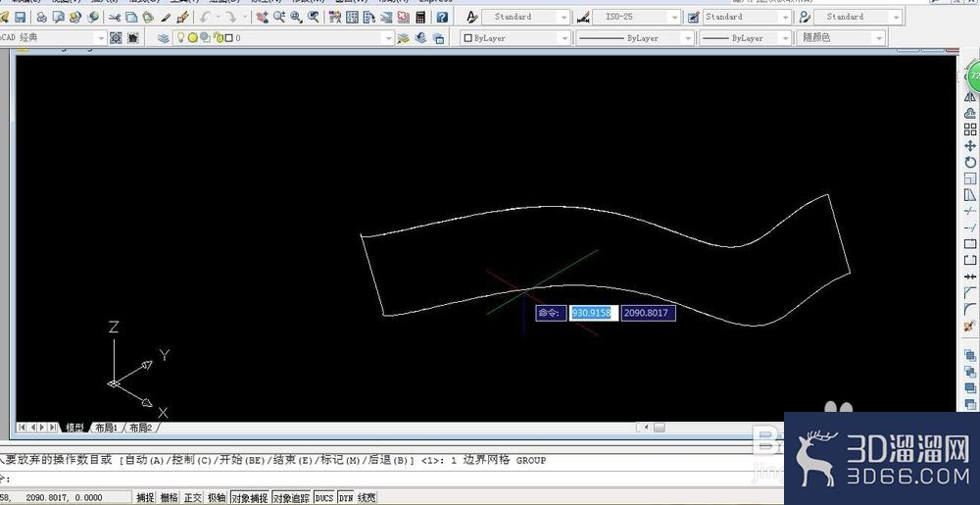Image resolution: width=980 pixels, height=505 pixels.
Task: Select the Cut scissors icon
Action: coord(115,17)
